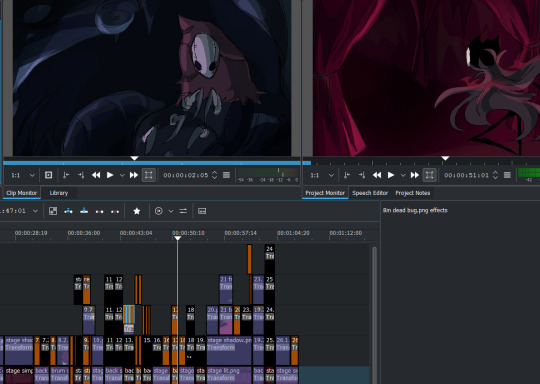540x384 pixels.
Task: Click the timeline playhead marker on ruler
Action: tap(177, 238)
